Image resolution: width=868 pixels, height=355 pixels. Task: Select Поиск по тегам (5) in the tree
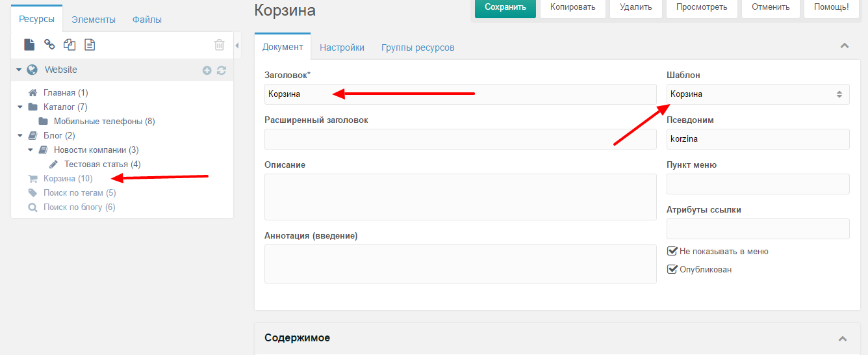pos(79,192)
